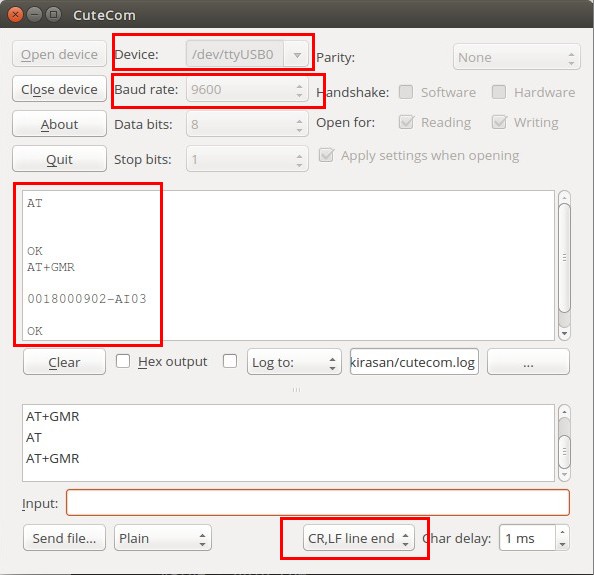594x575 pixels.
Task: Click output pane scrollbar down arrow
Action: click(x=564, y=333)
